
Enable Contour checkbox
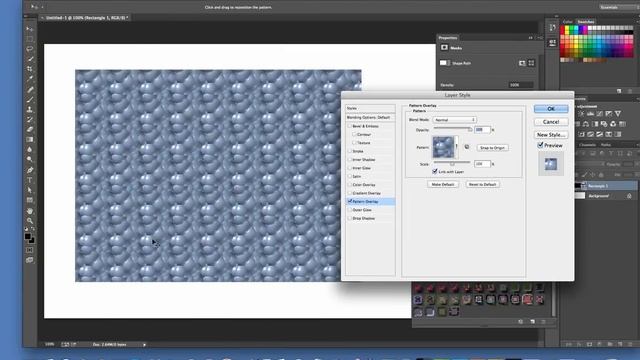tap(354, 134)
